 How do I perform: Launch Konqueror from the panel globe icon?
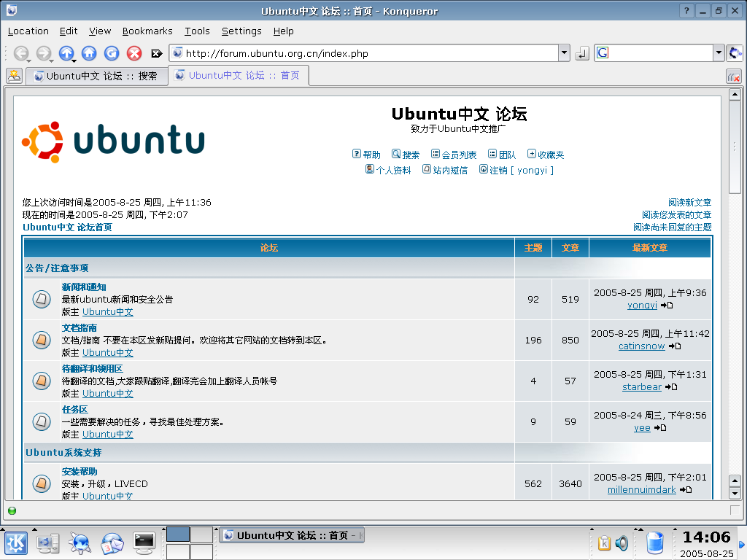80,543
